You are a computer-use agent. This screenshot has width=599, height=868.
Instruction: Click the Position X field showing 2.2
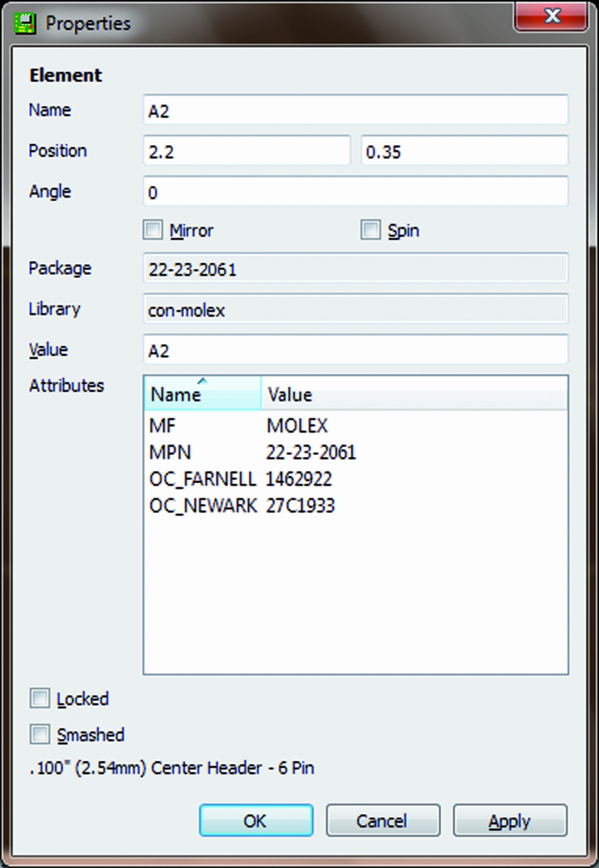(246, 151)
